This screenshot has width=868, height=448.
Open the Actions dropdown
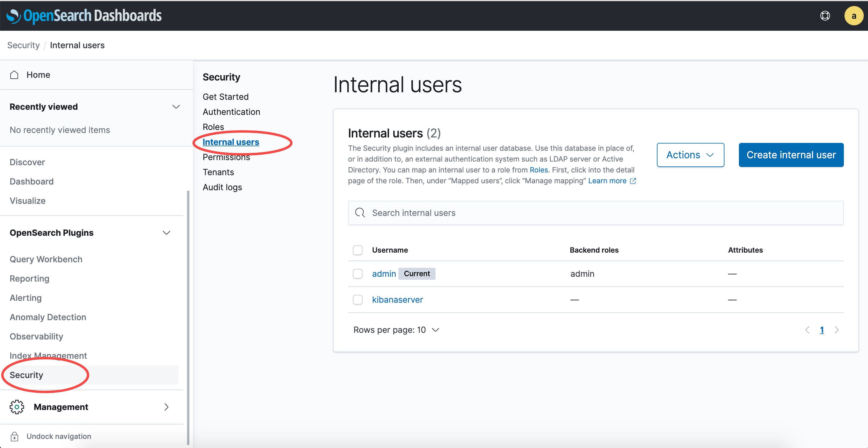[x=690, y=155]
